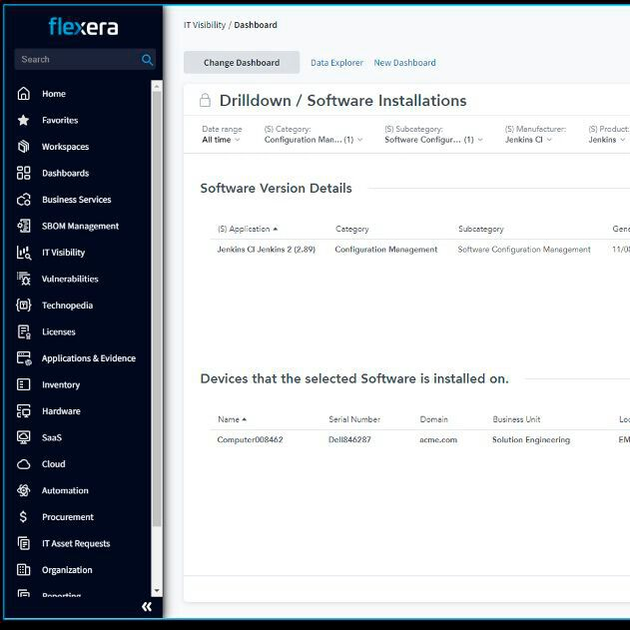Select the Workspaces icon

(23, 147)
